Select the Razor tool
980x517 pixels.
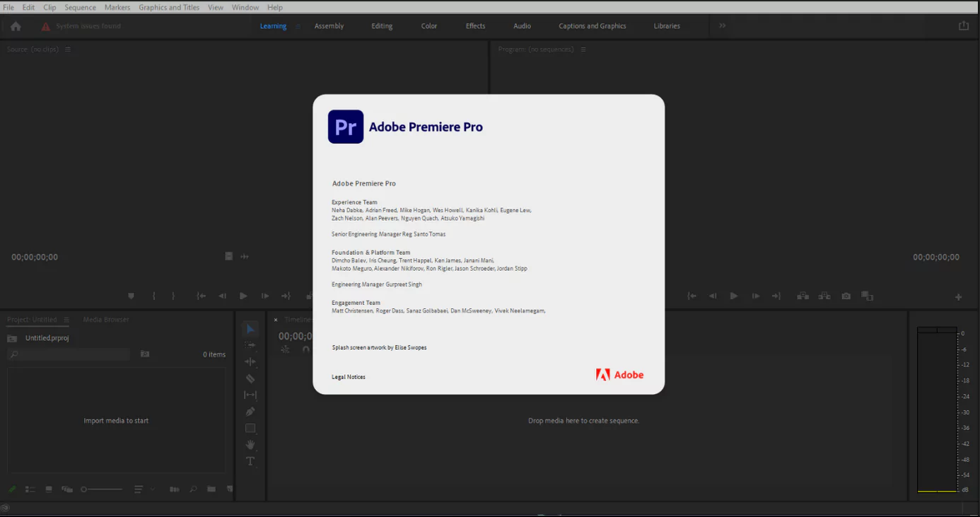coord(250,378)
